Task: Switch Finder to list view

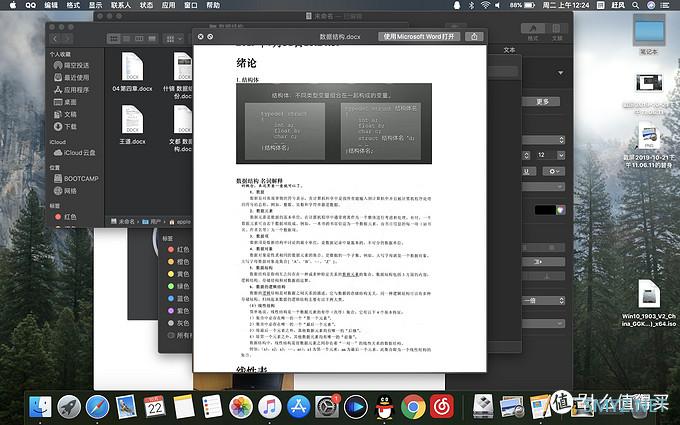Action: click(x=126, y=39)
